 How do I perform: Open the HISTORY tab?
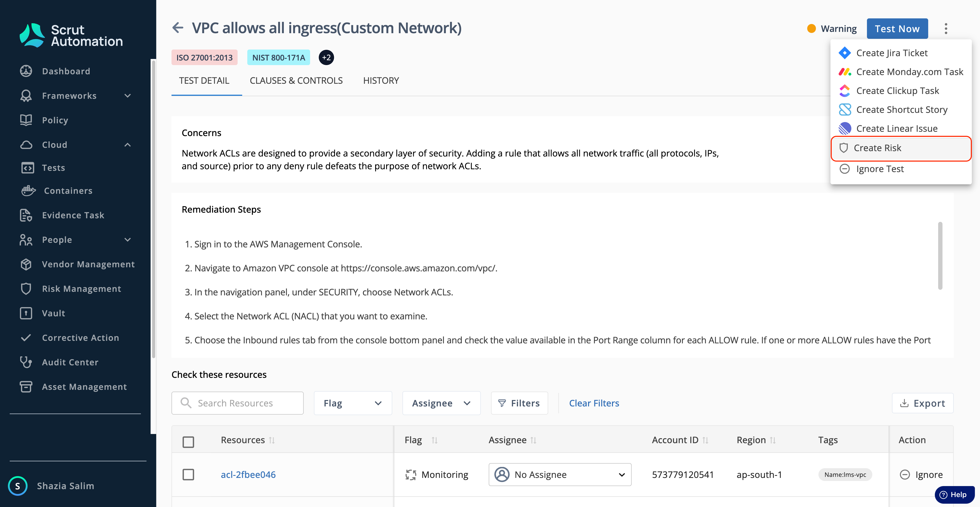381,80
